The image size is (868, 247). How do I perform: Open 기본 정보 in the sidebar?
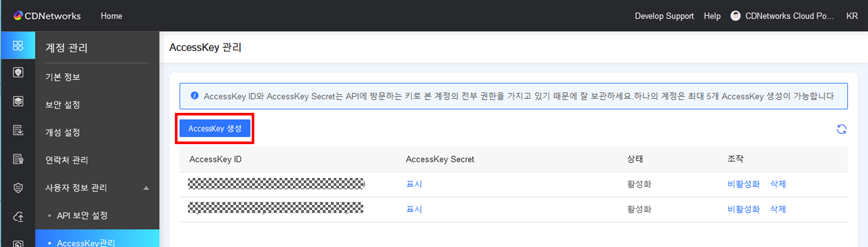click(x=63, y=77)
